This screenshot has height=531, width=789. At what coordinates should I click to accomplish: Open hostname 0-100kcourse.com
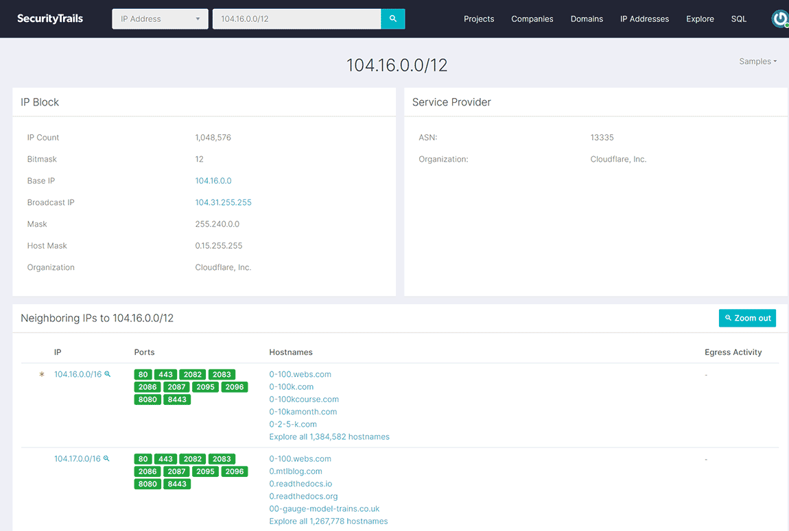304,399
